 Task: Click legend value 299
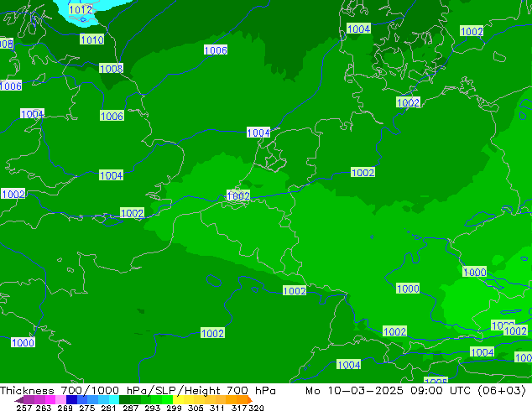[174, 408]
